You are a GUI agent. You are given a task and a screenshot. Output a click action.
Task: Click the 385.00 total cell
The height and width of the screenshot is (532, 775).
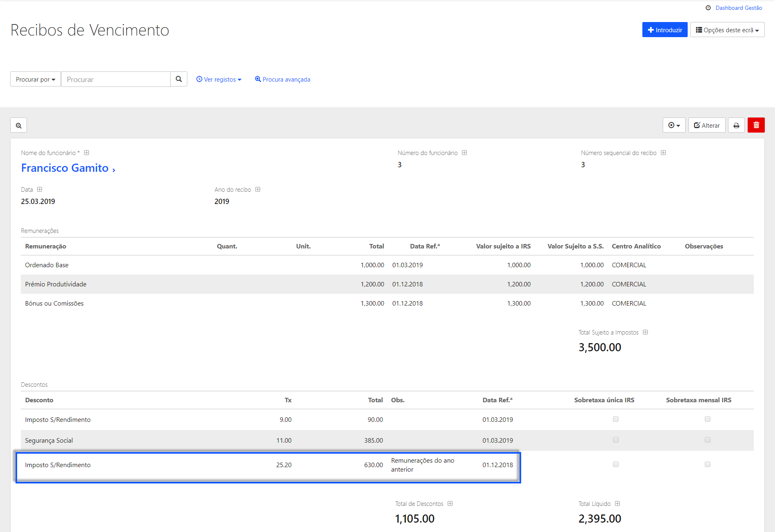[x=373, y=440]
